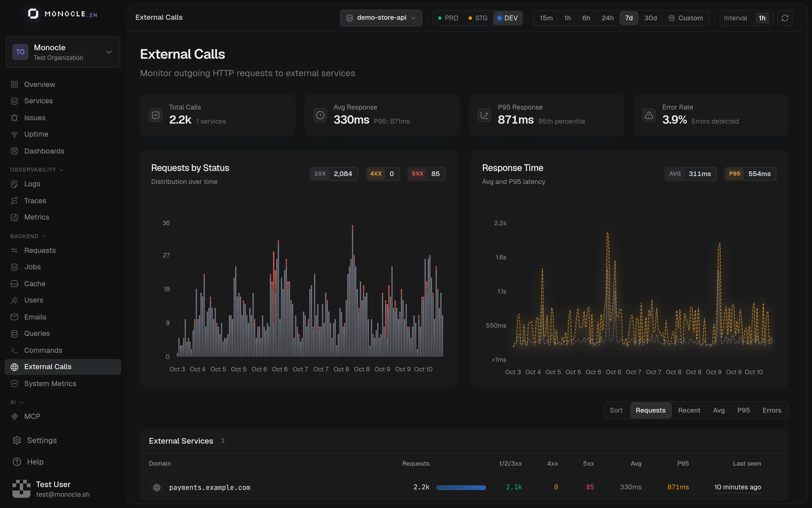Collapse the OBSERVABILITY sidebar section
Image resolution: width=812 pixels, height=508 pixels.
pos(37,170)
